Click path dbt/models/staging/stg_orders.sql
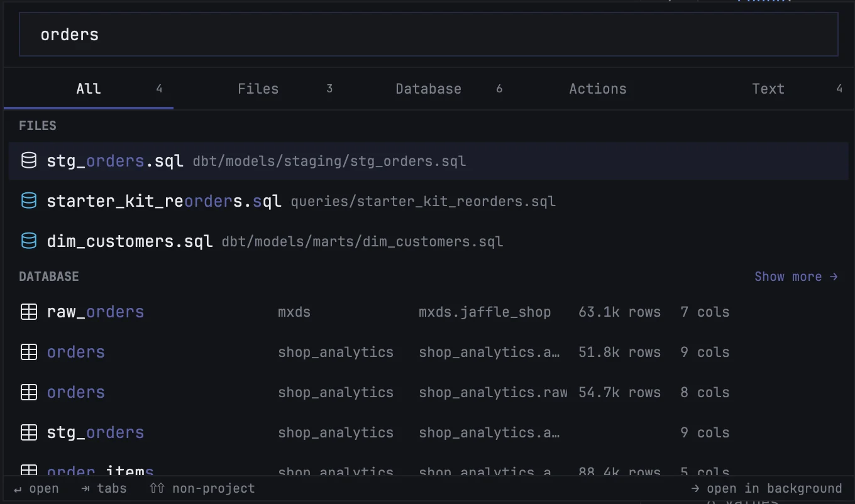The height and width of the screenshot is (504, 855). tap(329, 161)
